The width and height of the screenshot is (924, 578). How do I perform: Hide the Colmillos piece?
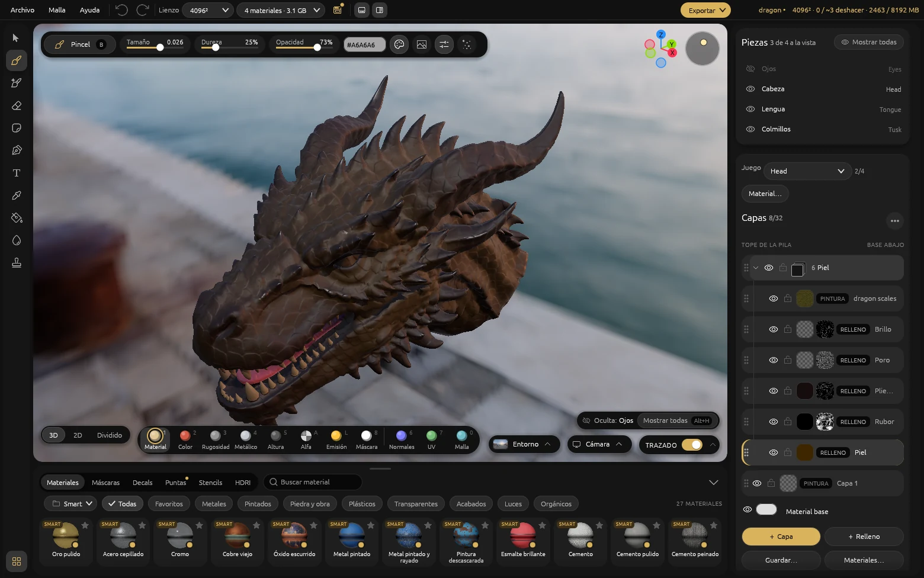point(750,129)
